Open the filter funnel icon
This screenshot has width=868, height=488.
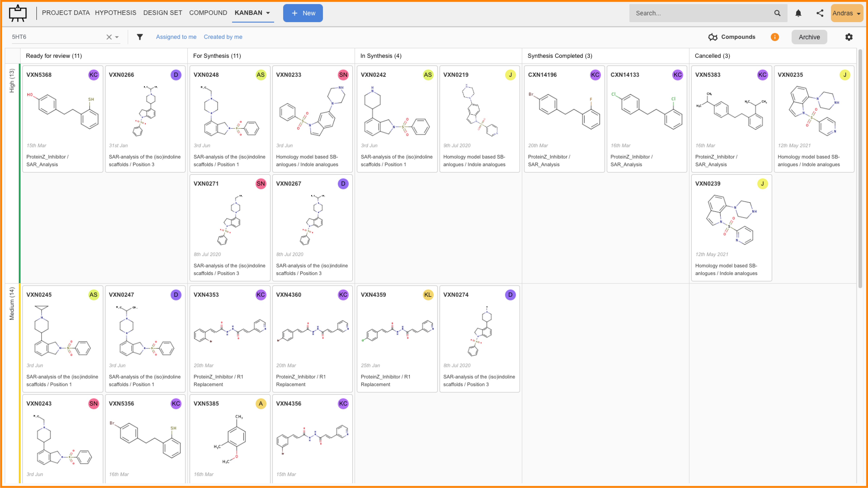[140, 37]
